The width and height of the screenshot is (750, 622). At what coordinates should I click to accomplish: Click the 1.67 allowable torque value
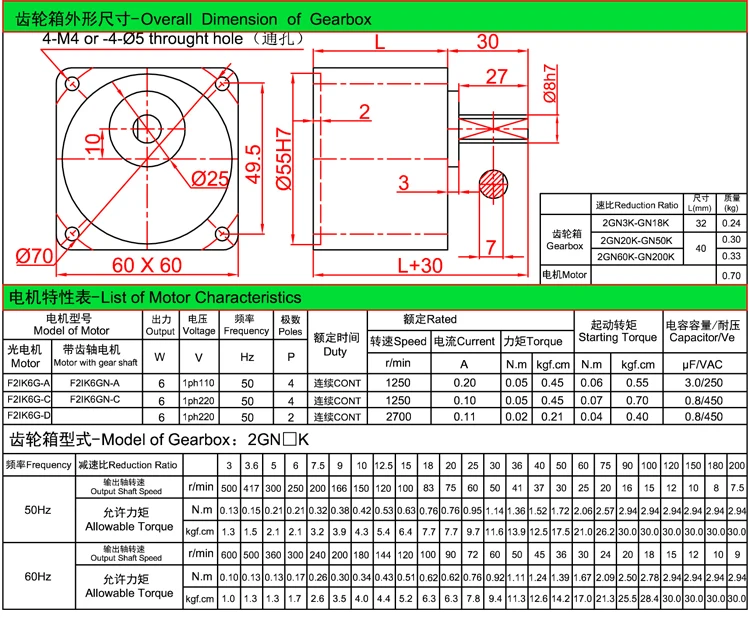click(x=583, y=578)
